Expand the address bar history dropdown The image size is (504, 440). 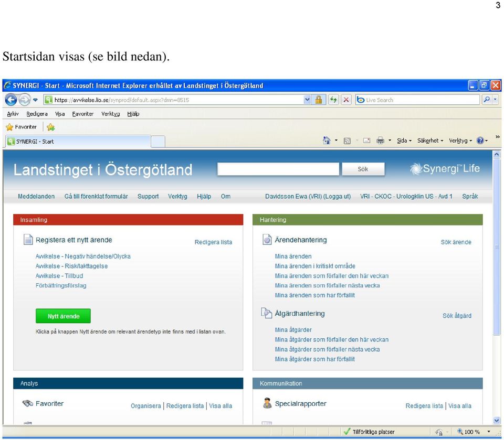pos(307,100)
